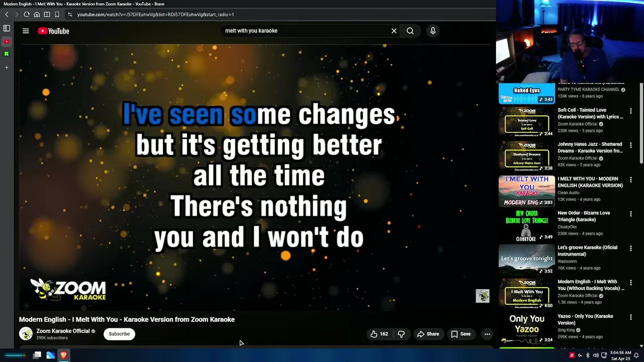
Task: Toggle the Brave sidebar panel icon
Action: pos(7,29)
